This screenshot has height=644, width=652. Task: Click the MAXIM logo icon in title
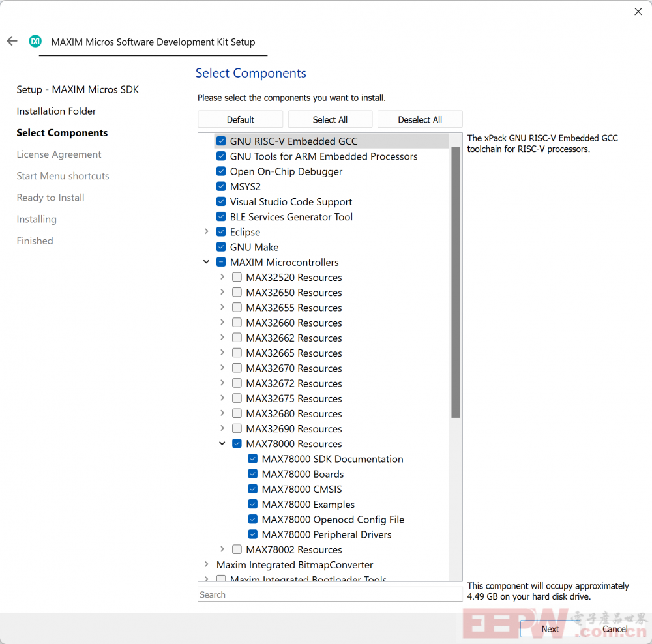35,41
